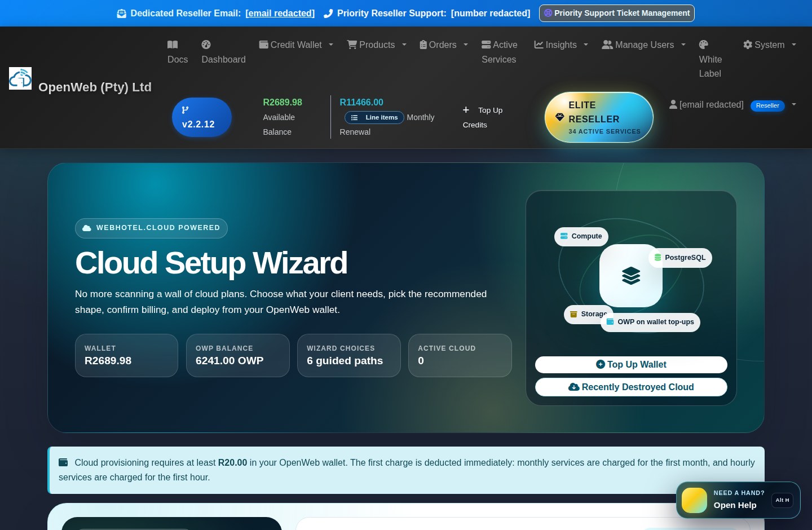The image size is (812, 530).
Task: Click the OpenWeb (Pty) Ltd brand name
Action: tap(95, 87)
